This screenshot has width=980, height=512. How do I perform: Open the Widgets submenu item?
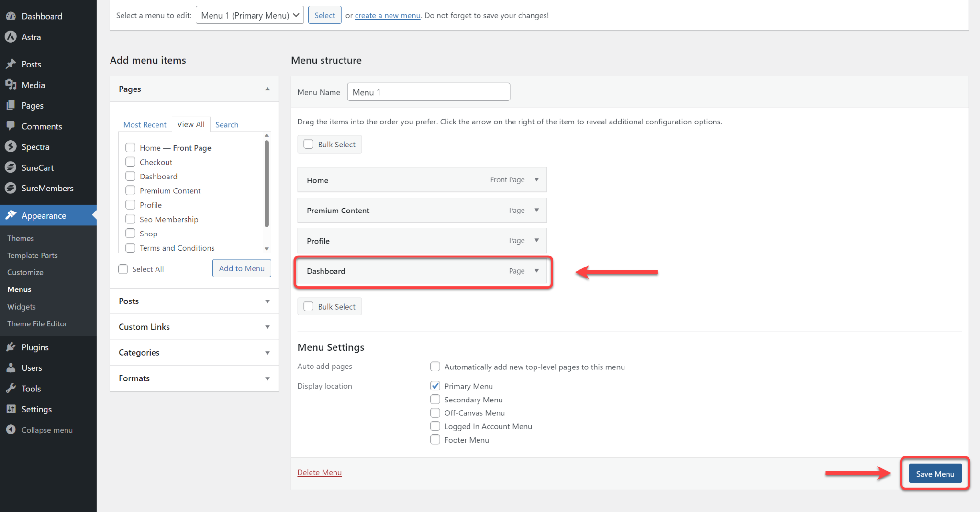[22, 307]
